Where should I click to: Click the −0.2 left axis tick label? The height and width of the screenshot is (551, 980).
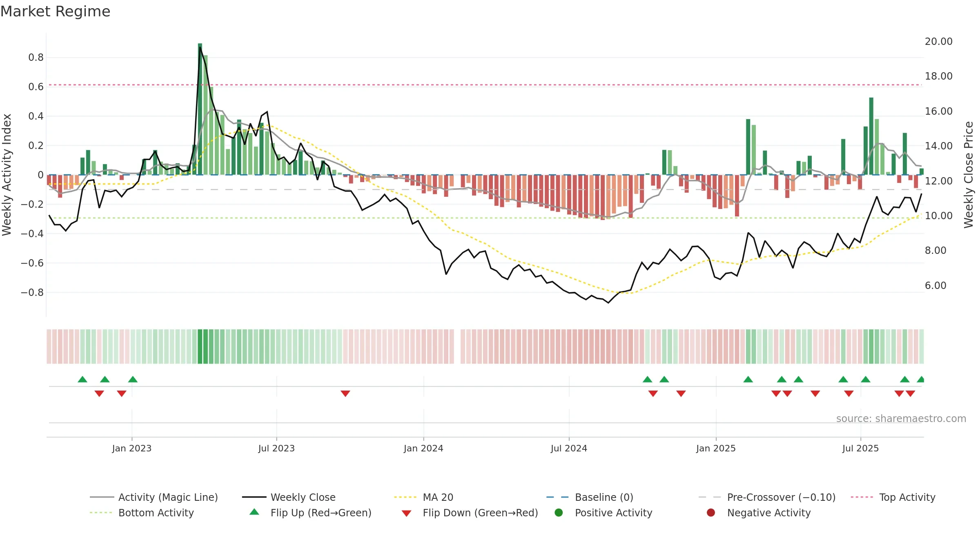[32, 204]
